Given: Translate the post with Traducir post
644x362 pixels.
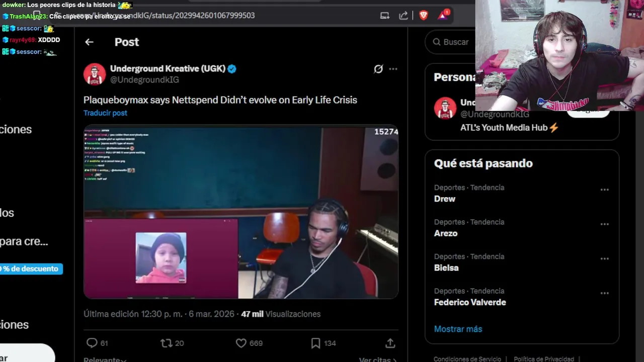Looking at the screenshot, I should [105, 113].
